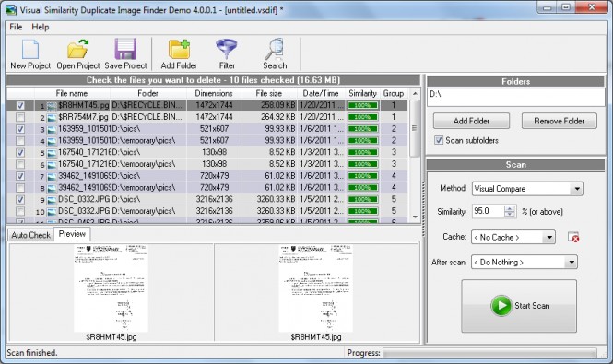Sort by the Date/Time column header
613x364 pixels.
321,93
